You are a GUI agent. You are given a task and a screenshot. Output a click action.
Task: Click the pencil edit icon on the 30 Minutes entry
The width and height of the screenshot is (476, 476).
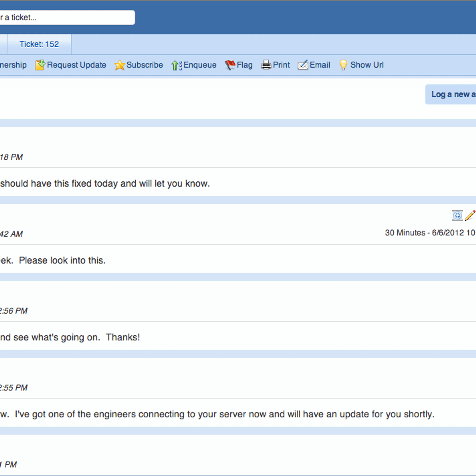point(470,215)
